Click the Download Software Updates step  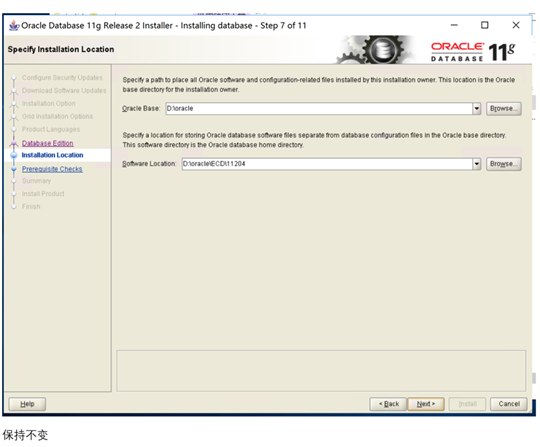pos(64,91)
